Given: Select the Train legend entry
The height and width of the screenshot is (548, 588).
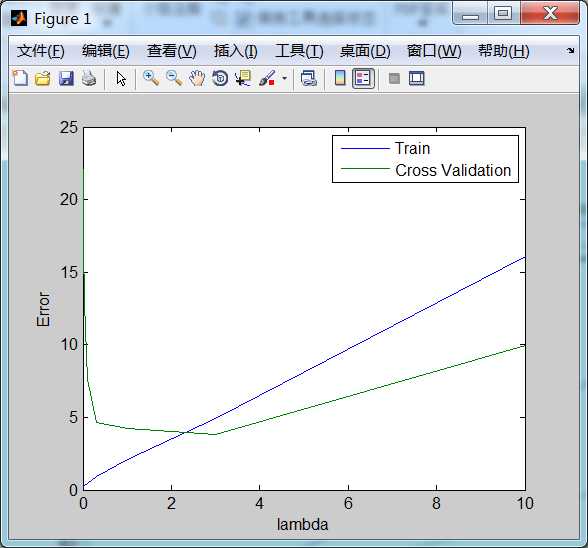Looking at the screenshot, I should click(x=412, y=149).
